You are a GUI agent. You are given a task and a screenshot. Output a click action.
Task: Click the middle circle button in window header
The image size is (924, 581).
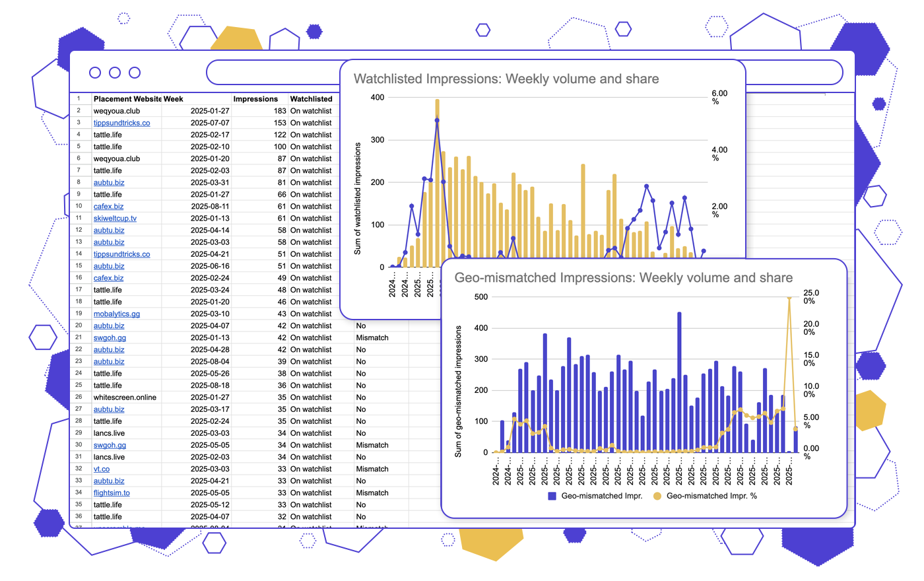tap(115, 73)
